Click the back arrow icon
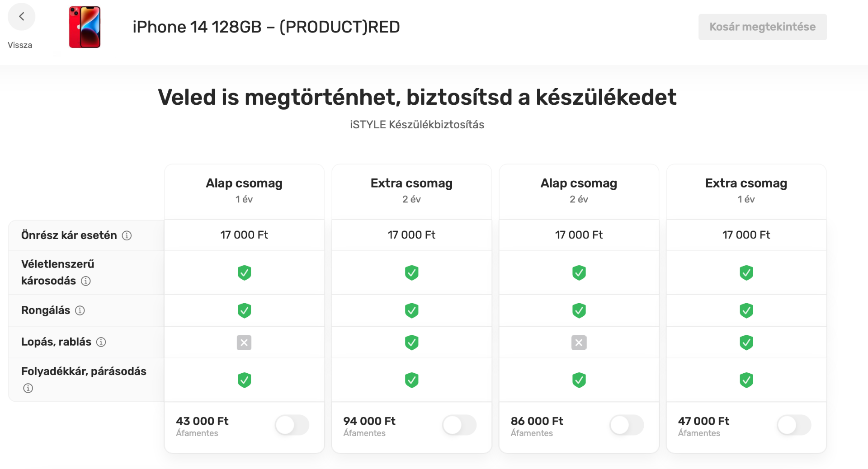 tap(21, 16)
